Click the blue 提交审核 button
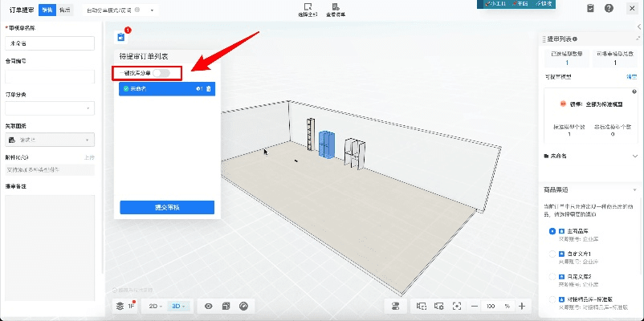This screenshot has height=321, width=644. (x=167, y=207)
